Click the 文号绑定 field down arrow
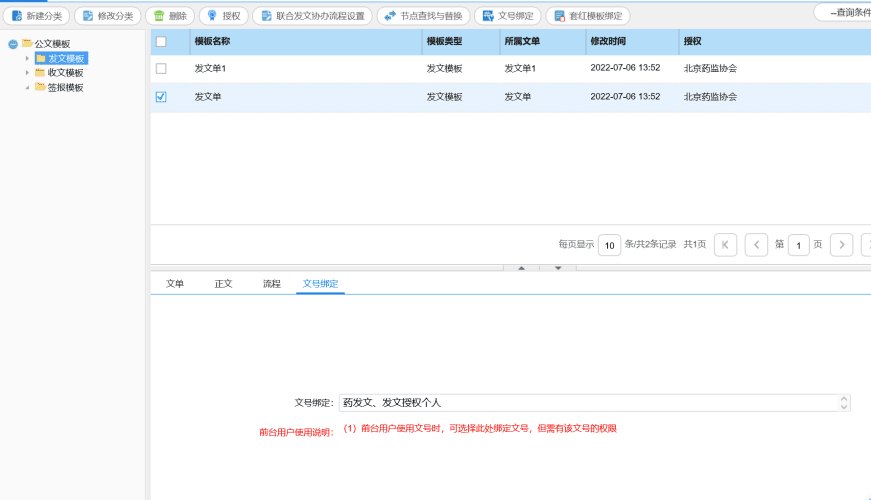This screenshot has width=871, height=500. [844, 407]
